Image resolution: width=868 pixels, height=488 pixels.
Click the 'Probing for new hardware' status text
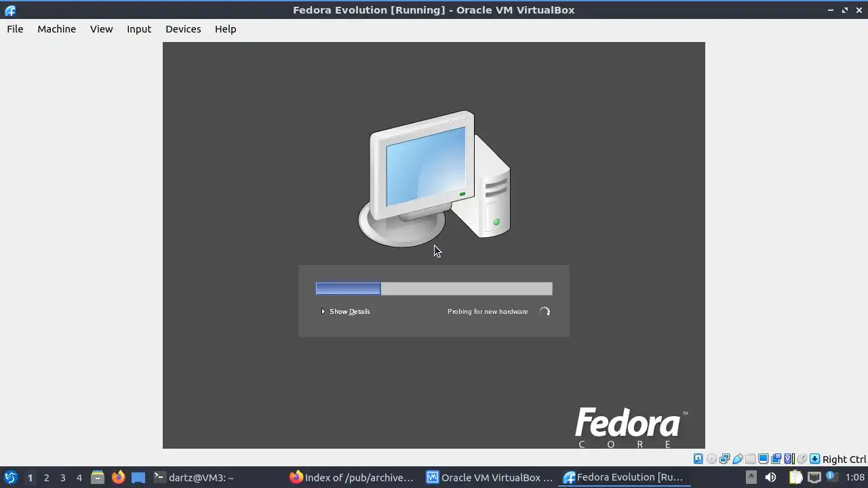(x=488, y=312)
